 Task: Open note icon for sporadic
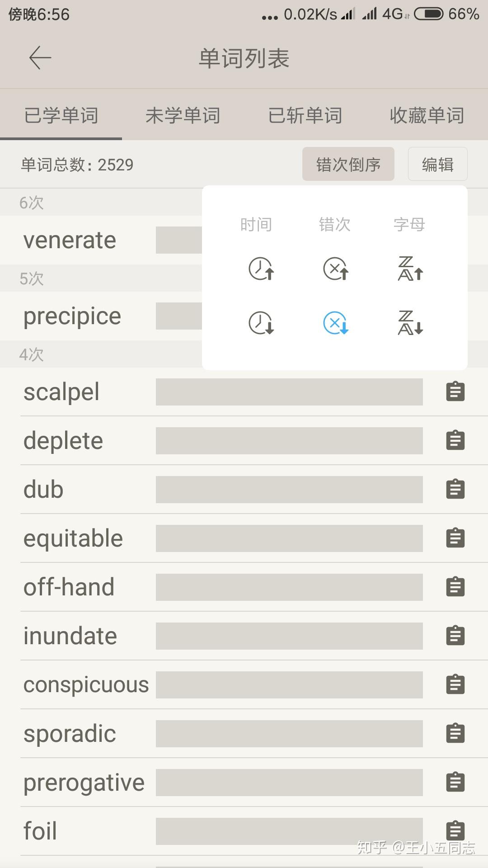(455, 733)
